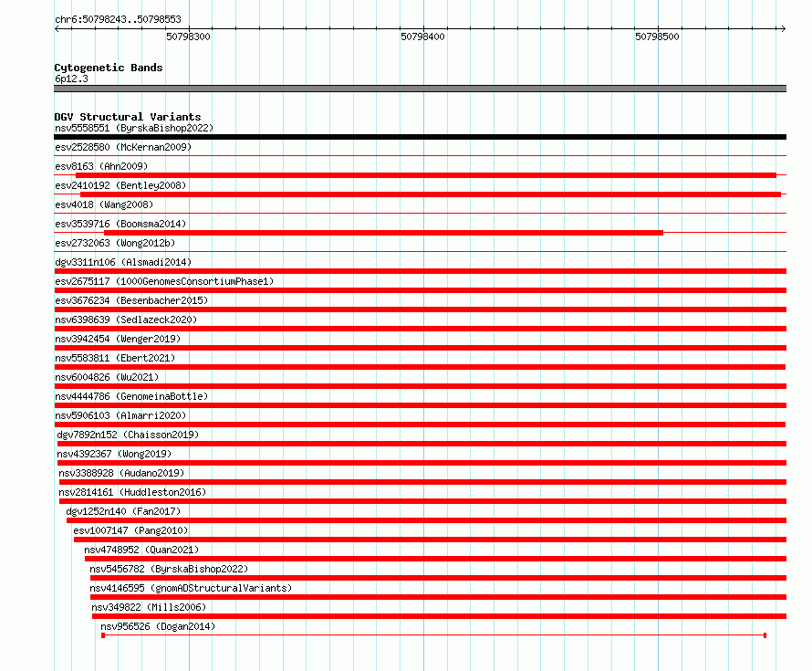Viewport: 812px width, 671px height.
Task: Click the red bar of nsv349822
Action: (x=439, y=616)
